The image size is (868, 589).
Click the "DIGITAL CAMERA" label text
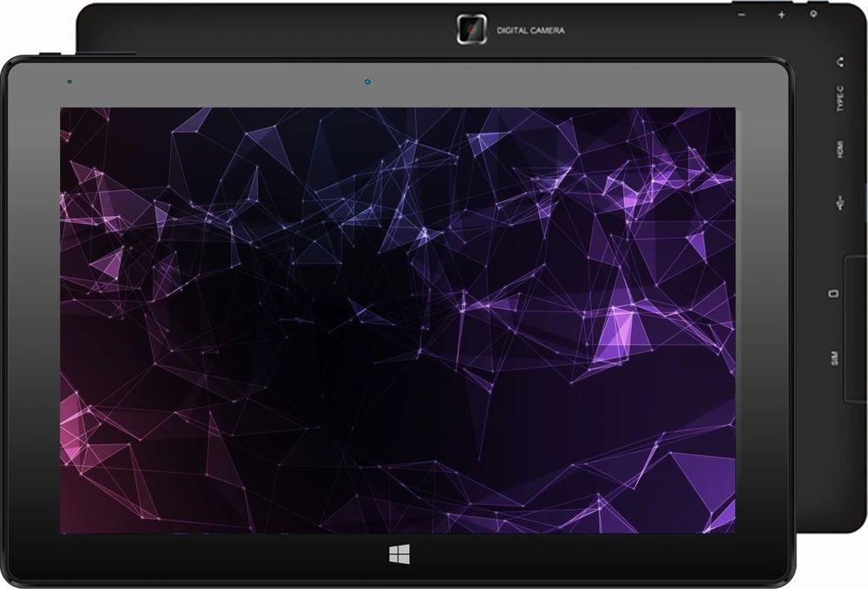click(x=531, y=30)
